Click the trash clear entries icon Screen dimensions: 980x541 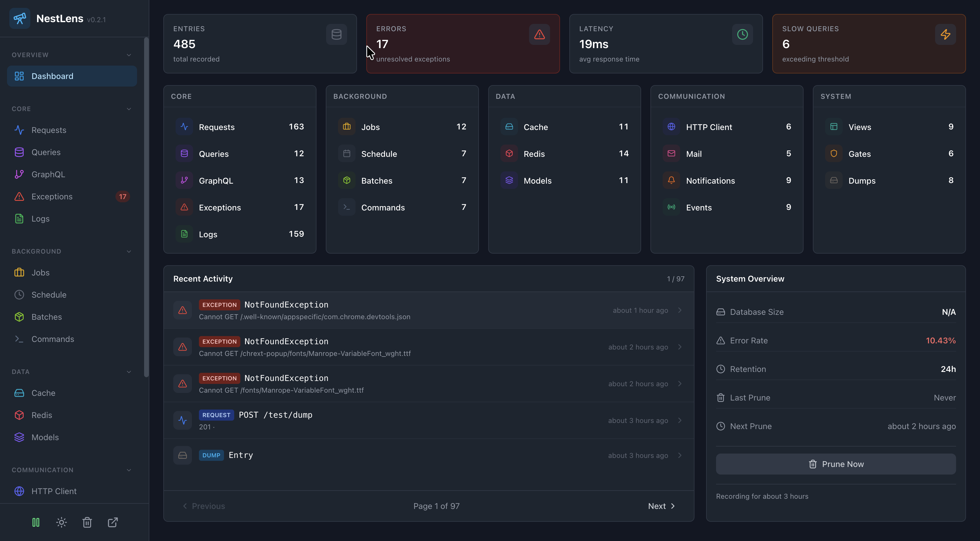coord(87,522)
